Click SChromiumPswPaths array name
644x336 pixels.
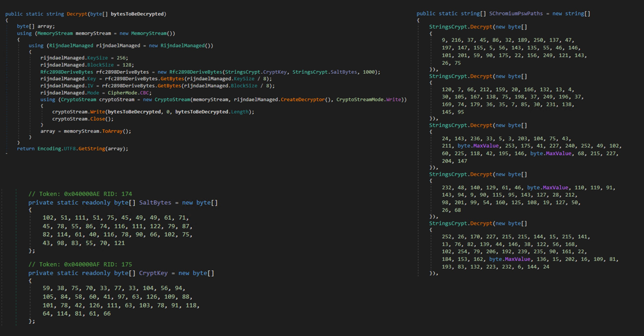[516, 13]
